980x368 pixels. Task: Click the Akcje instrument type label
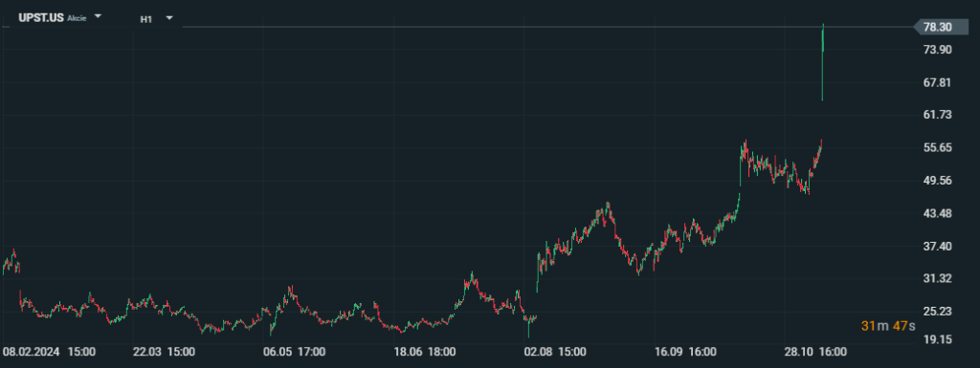[77, 19]
